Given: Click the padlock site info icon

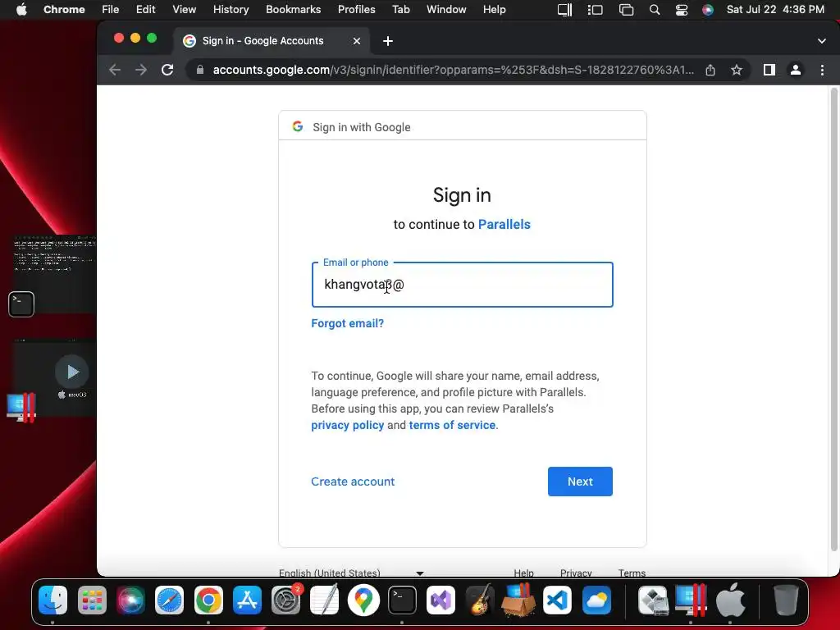Looking at the screenshot, I should (x=200, y=70).
